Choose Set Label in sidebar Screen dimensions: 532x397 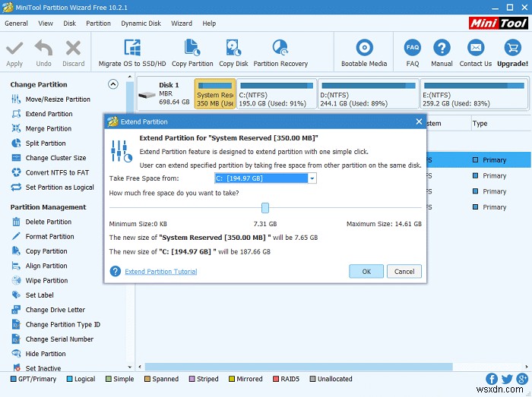coord(33,295)
